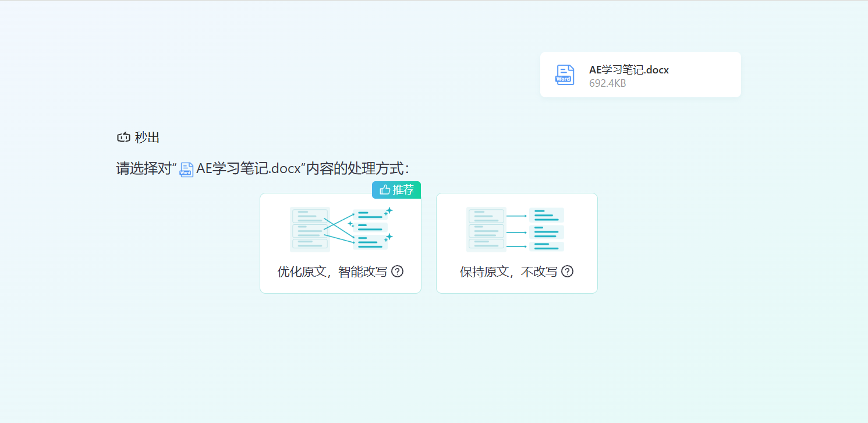Click the inline Word icon in the prompt sentence
This screenshot has height=423, width=868.
[186, 170]
